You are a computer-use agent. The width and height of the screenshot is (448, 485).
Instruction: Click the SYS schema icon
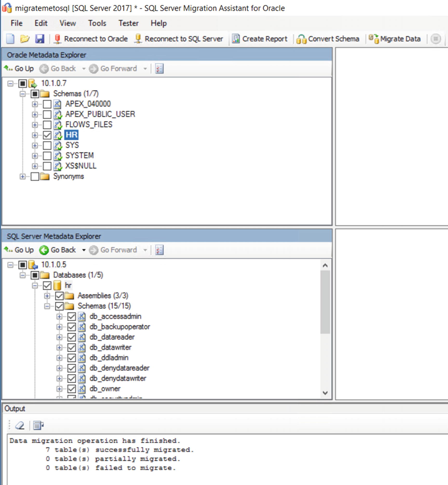[x=58, y=145]
